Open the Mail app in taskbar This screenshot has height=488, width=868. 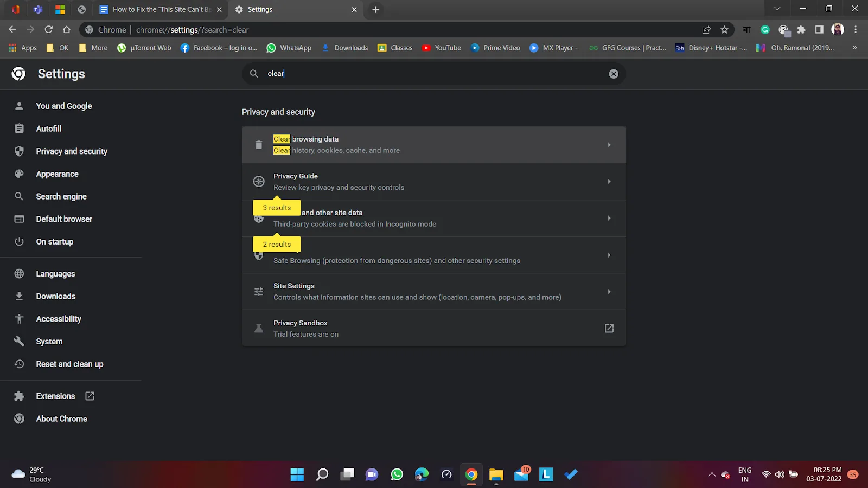pos(521,474)
